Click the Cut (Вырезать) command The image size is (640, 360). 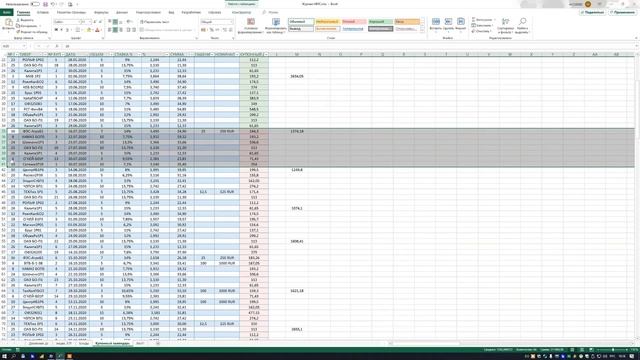click(x=25, y=20)
